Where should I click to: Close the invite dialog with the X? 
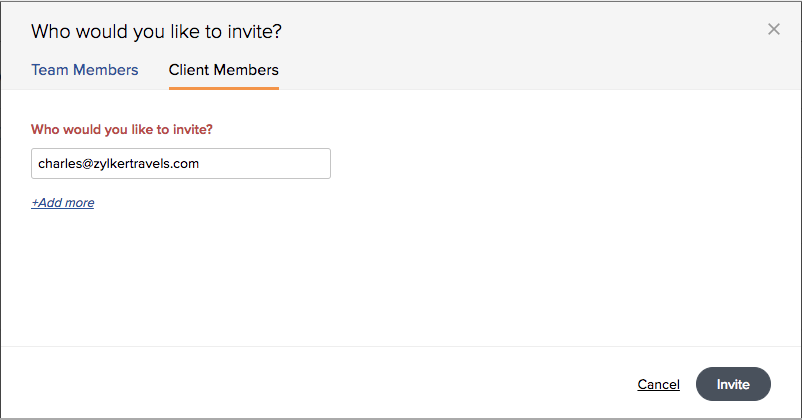pyautogui.click(x=773, y=30)
